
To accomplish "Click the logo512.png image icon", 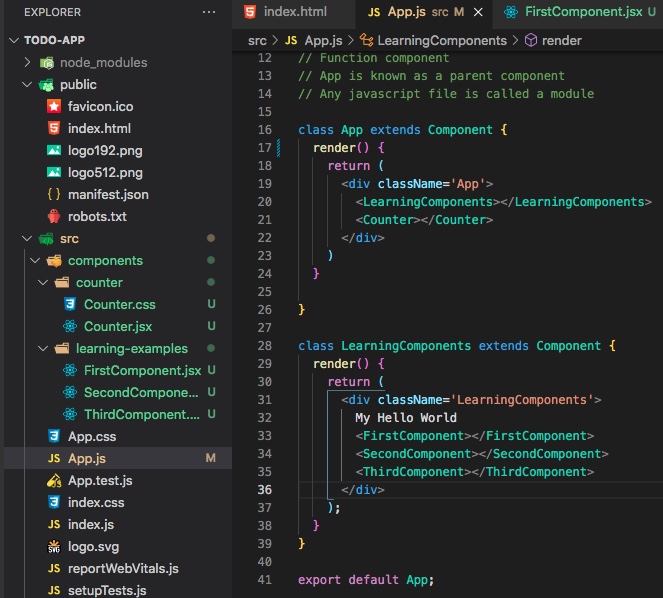I will click(54, 172).
